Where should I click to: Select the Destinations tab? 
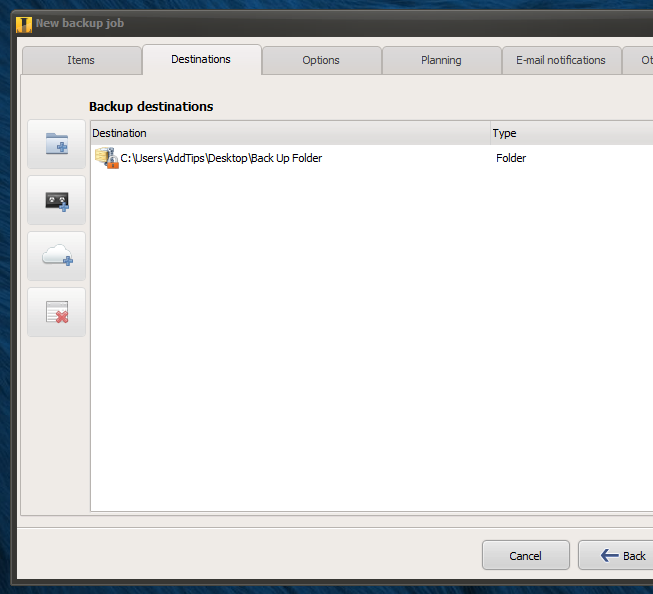tap(202, 60)
